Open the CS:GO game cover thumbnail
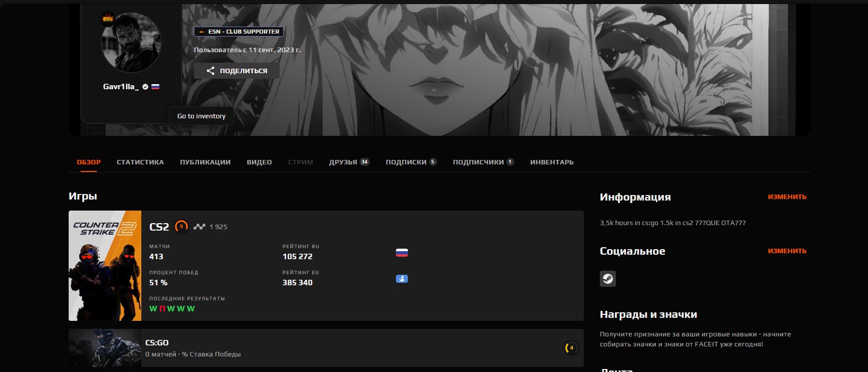Screen dimensions: 868x372 click(105, 348)
